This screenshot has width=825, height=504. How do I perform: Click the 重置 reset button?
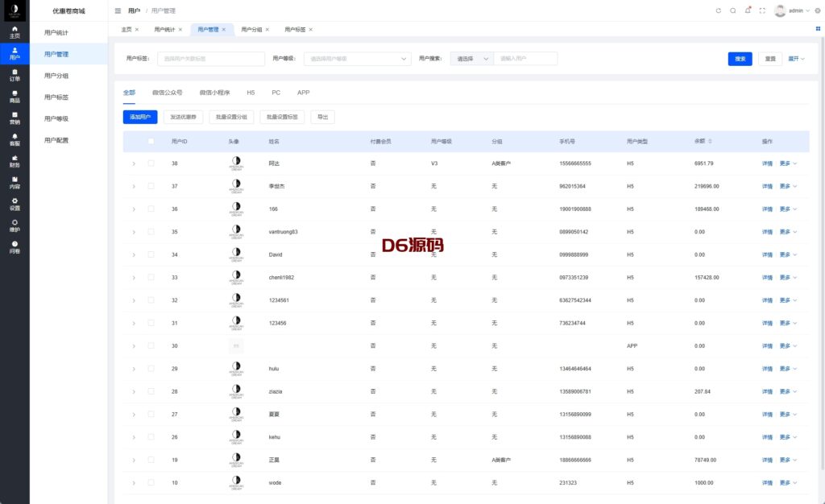(770, 59)
